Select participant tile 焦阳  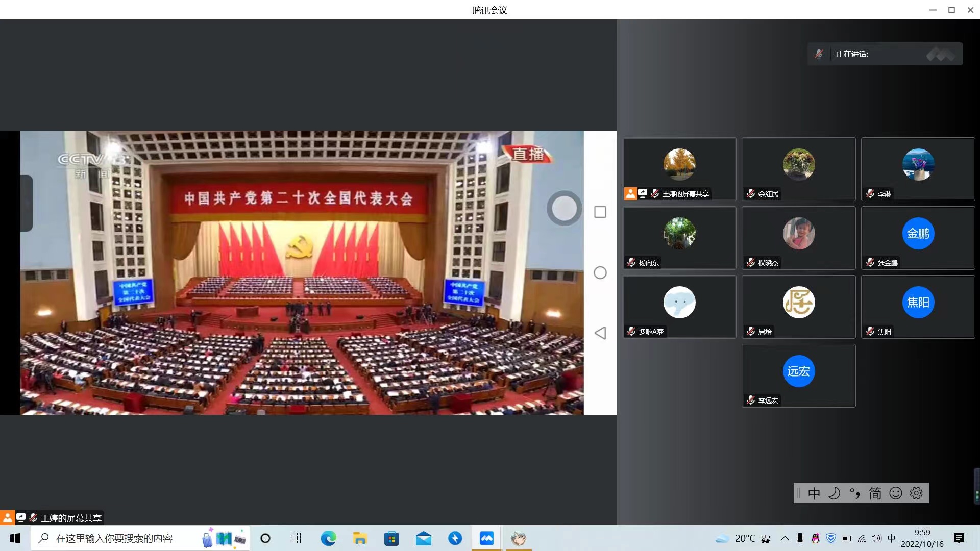point(918,307)
